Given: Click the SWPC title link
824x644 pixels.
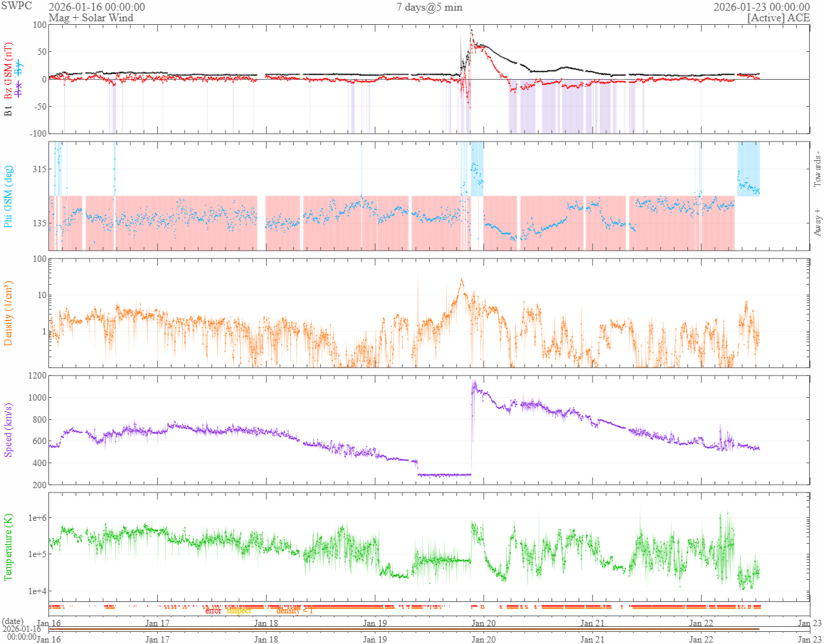Looking at the screenshot, I should (16, 6).
